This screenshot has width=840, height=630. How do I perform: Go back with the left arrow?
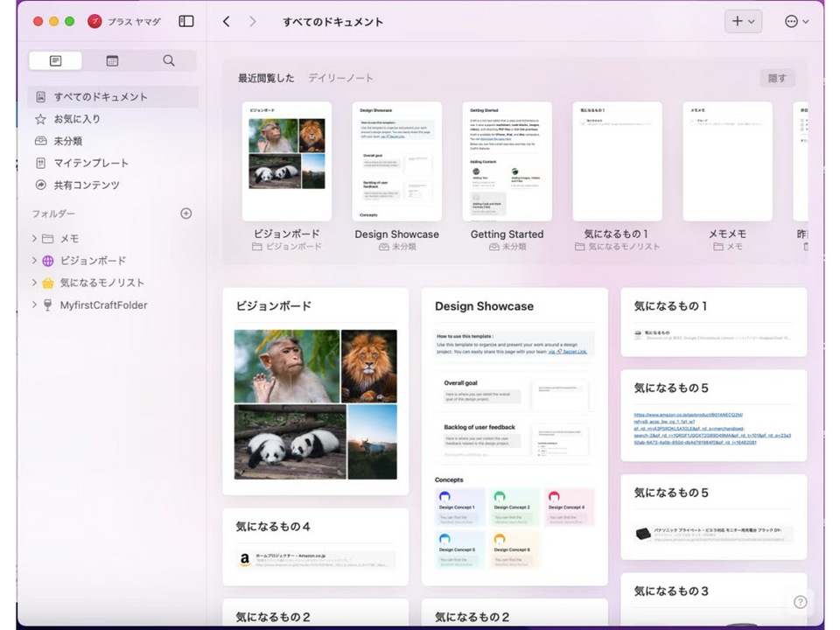pos(226,21)
